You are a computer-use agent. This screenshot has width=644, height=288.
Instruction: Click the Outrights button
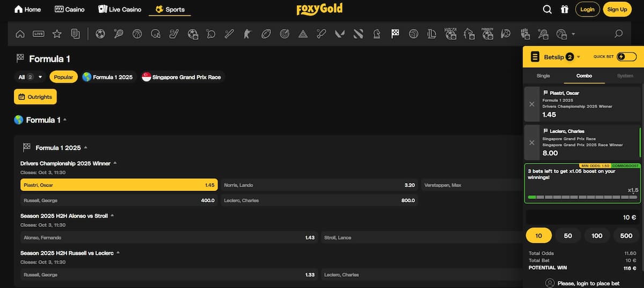click(35, 97)
